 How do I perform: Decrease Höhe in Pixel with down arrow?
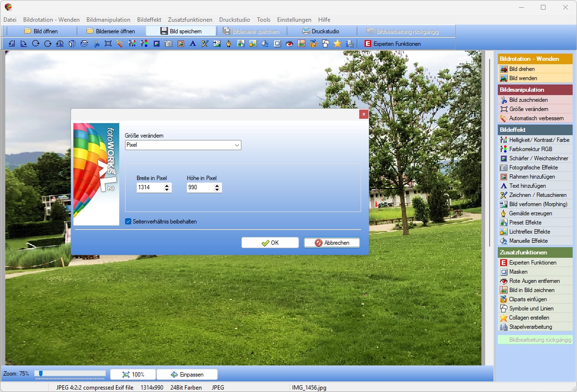tap(217, 190)
